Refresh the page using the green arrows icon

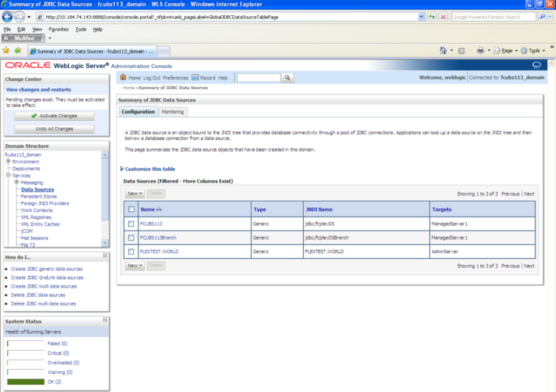coord(431,17)
